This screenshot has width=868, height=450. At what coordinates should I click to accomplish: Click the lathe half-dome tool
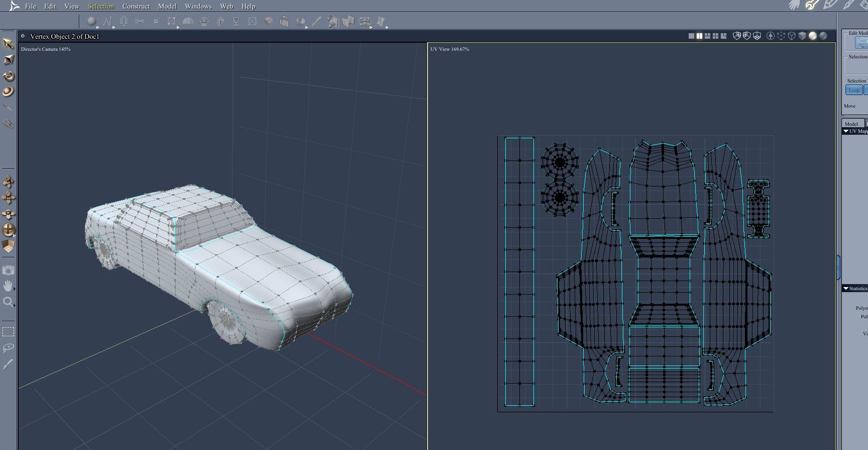pyautogui.click(x=188, y=21)
